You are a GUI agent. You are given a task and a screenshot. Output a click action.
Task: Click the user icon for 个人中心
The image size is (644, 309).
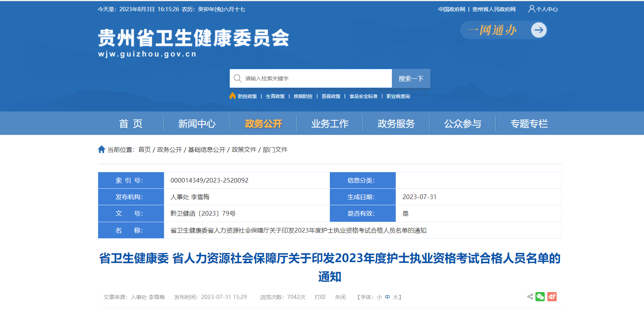click(x=532, y=9)
